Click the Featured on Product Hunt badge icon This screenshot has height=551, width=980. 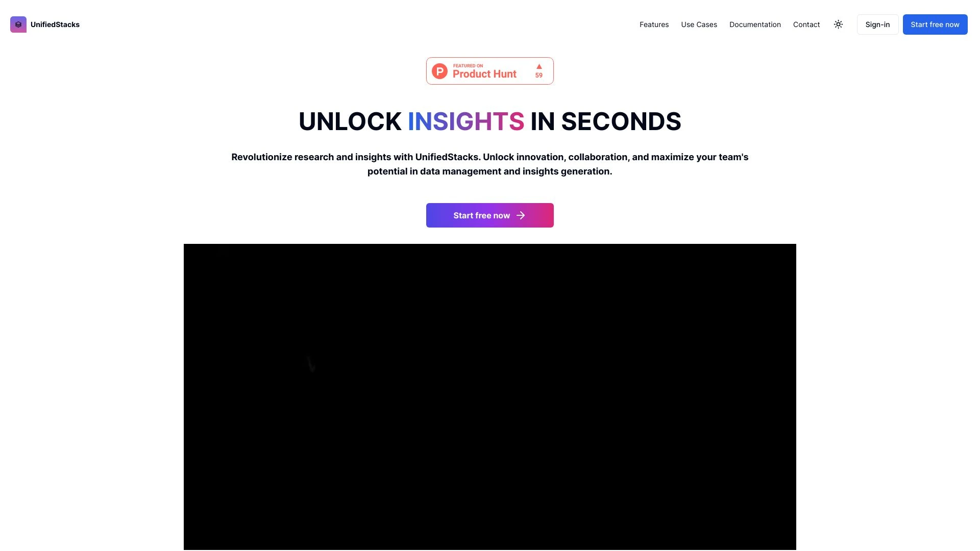[x=489, y=70]
